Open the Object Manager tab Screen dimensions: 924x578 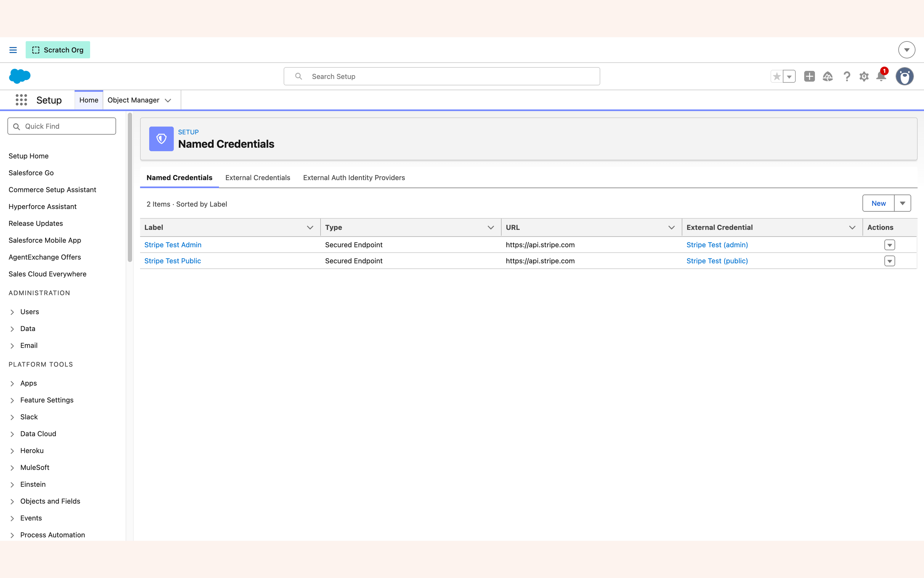coord(133,100)
